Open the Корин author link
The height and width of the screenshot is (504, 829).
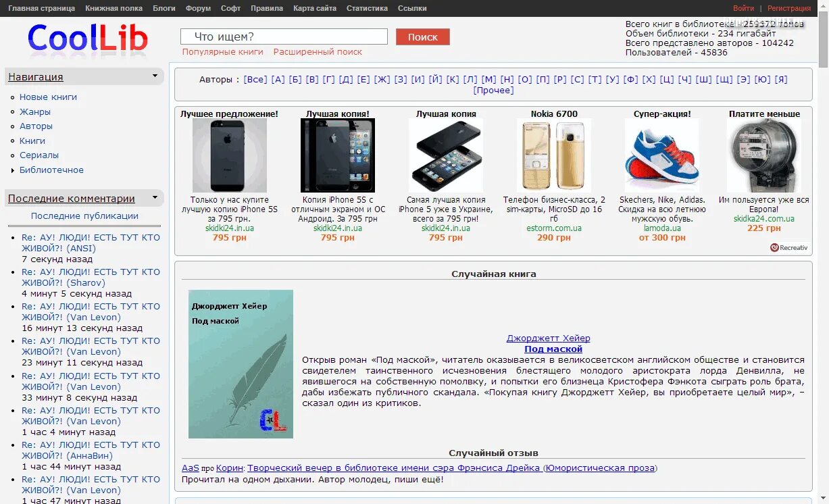tap(230, 468)
